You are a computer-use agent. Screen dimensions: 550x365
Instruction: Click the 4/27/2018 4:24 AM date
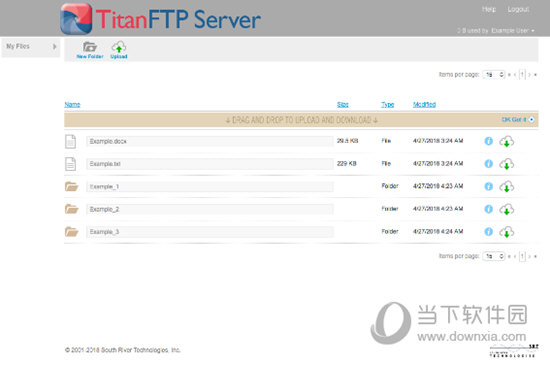(438, 231)
